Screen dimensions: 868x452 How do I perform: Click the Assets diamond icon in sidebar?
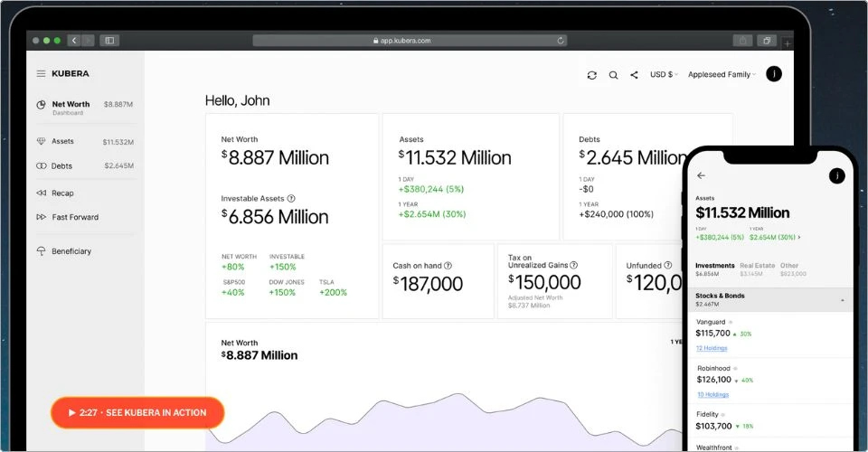click(x=41, y=141)
